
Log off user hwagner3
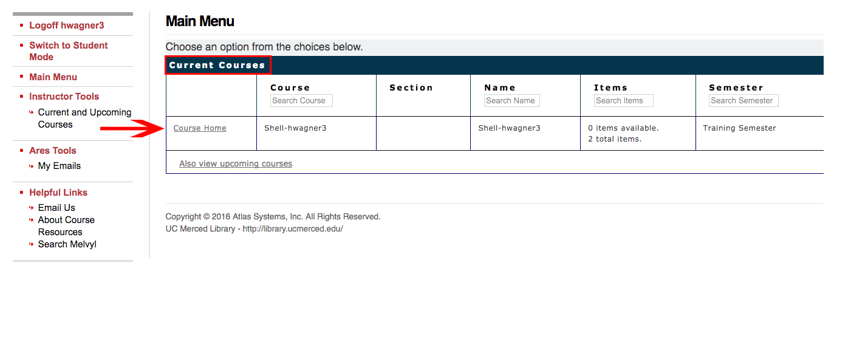click(x=67, y=26)
